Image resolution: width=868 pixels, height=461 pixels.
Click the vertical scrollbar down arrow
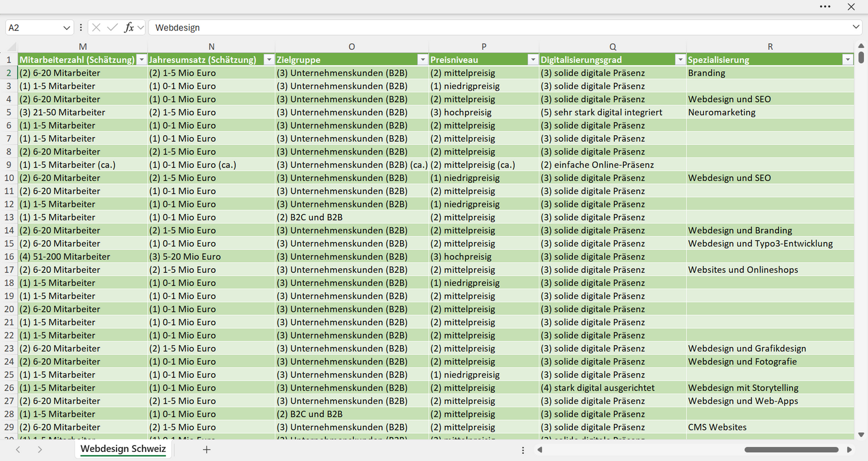click(861, 435)
